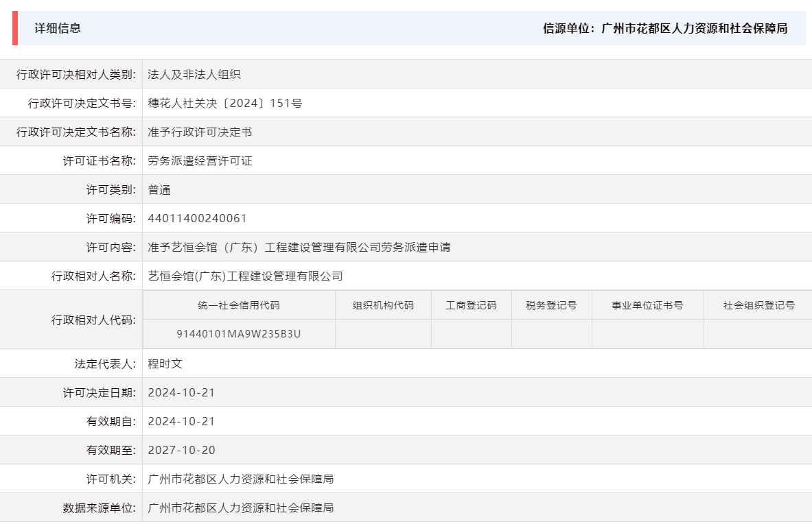812x524 pixels.
Task: Select 广州市花都区人力资源和社会保障局 in 许可机关 row
Action: click(x=242, y=479)
